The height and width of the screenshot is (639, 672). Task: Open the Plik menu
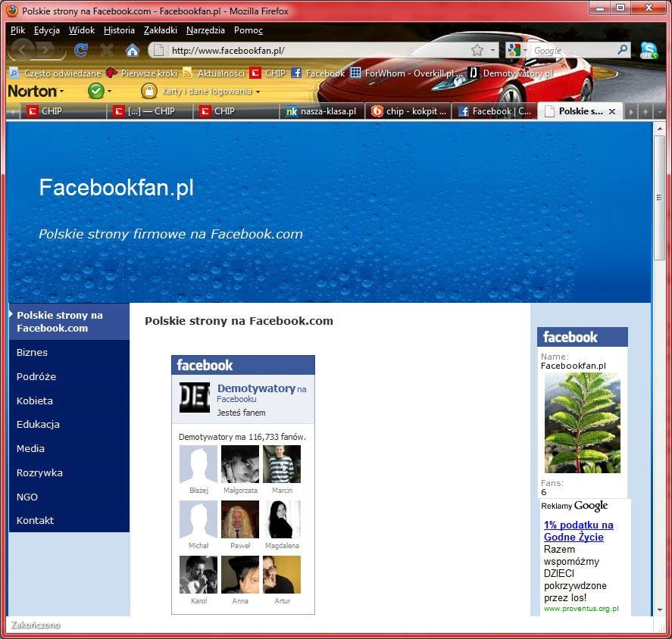[17, 30]
